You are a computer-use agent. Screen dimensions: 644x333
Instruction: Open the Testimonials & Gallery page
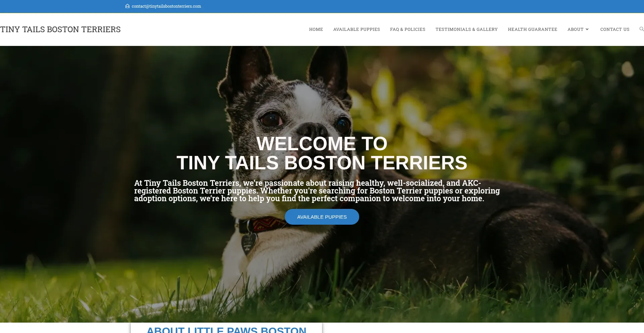click(x=467, y=30)
